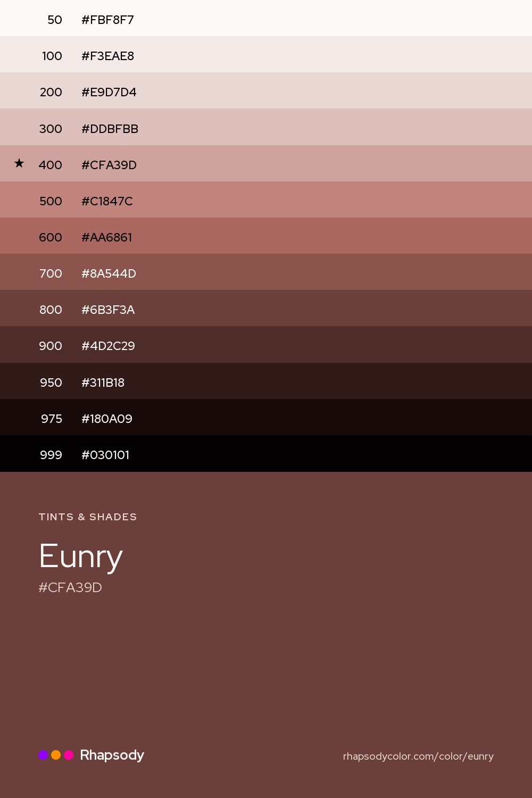Click the #CFA39D hex code under Eunry
Image resolution: width=532 pixels, height=798 pixels.
click(70, 587)
